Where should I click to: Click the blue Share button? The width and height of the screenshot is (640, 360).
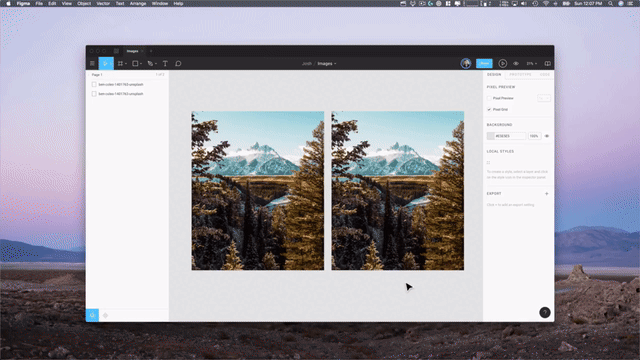(484, 64)
